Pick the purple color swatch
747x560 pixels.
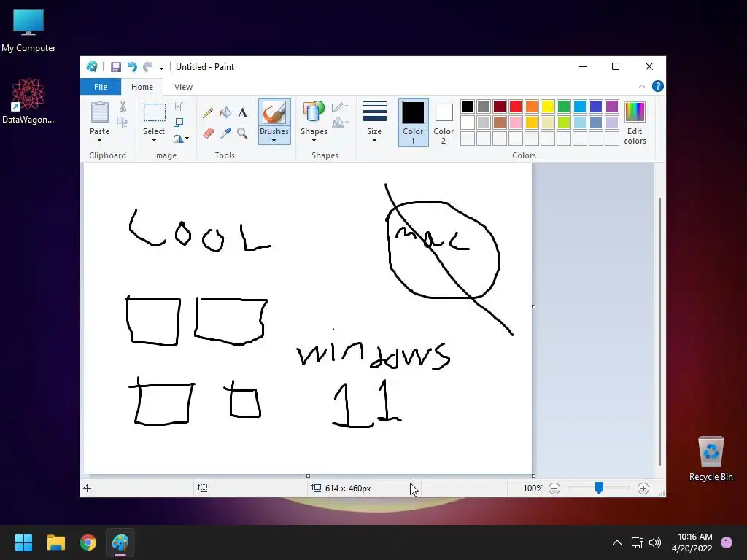pyautogui.click(x=612, y=106)
